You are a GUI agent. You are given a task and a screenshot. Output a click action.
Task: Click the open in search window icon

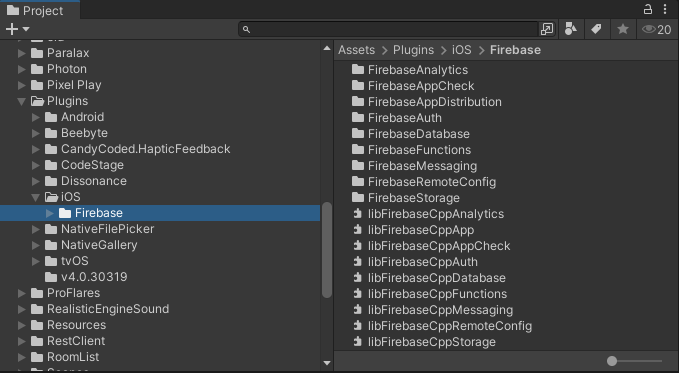click(546, 29)
